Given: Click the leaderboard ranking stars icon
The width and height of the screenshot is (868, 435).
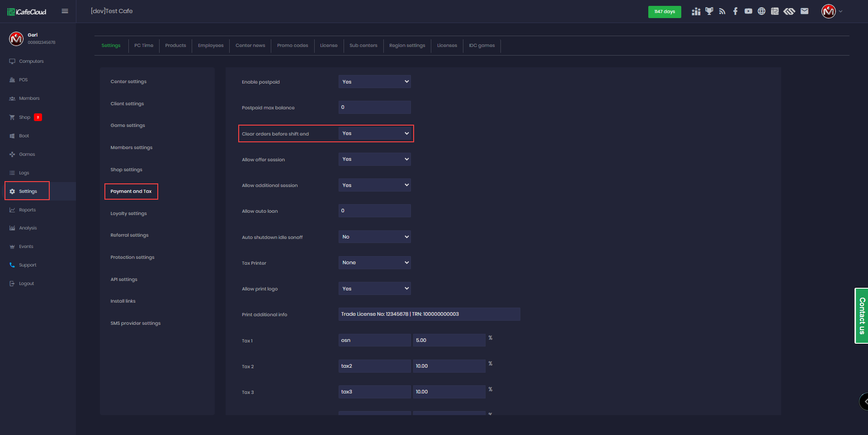Looking at the screenshot, I should (696, 11).
